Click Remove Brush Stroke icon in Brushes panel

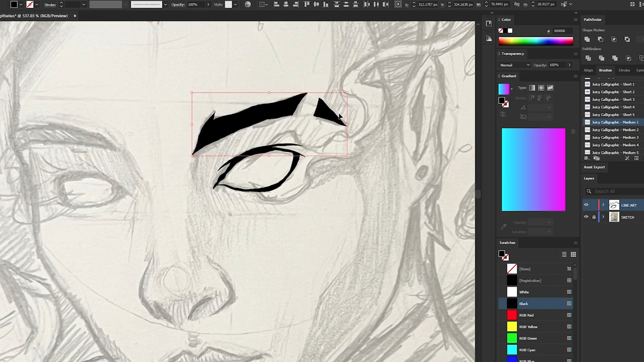click(627, 158)
